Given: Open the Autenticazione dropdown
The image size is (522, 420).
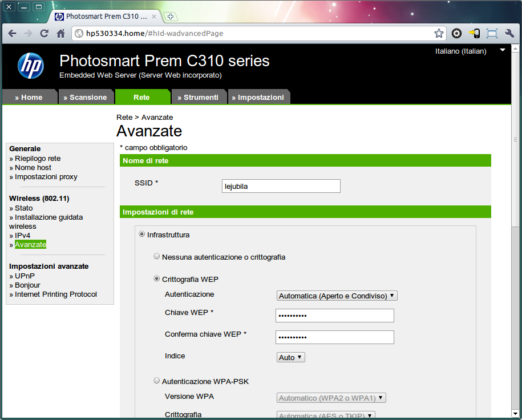Looking at the screenshot, I should 337,296.
